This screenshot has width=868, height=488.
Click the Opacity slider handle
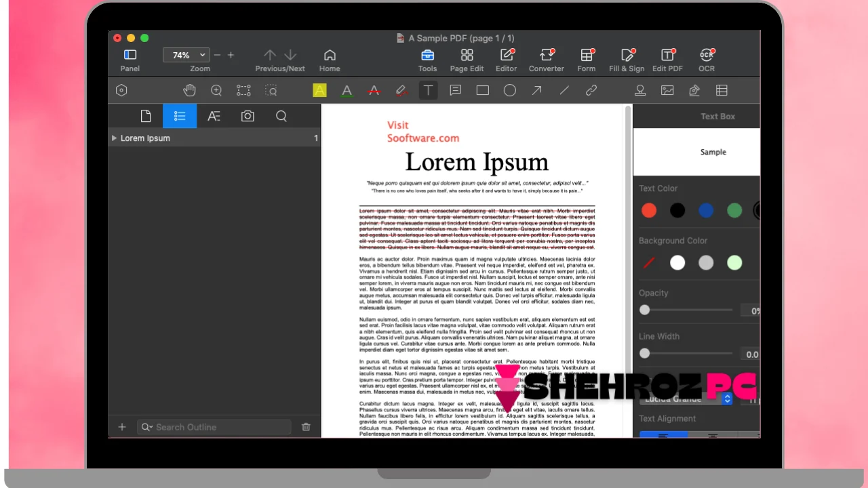click(x=645, y=310)
